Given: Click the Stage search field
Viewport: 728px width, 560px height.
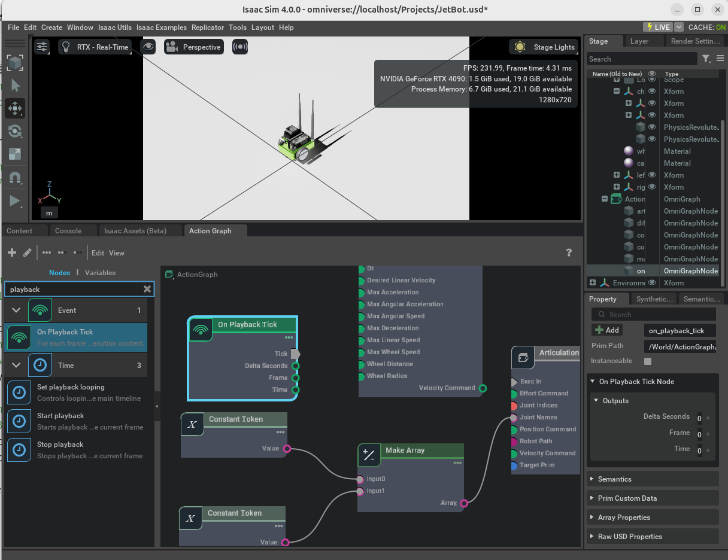Looking at the screenshot, I should pos(642,59).
